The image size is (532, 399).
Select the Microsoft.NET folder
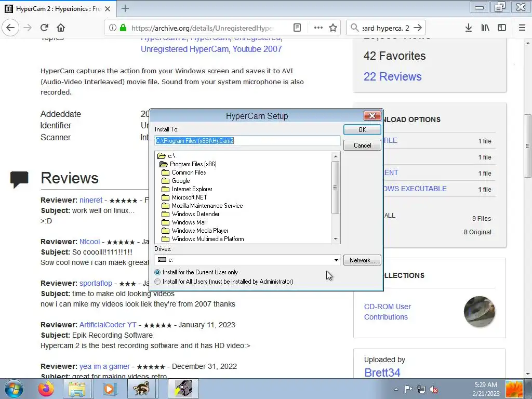[x=184, y=197]
